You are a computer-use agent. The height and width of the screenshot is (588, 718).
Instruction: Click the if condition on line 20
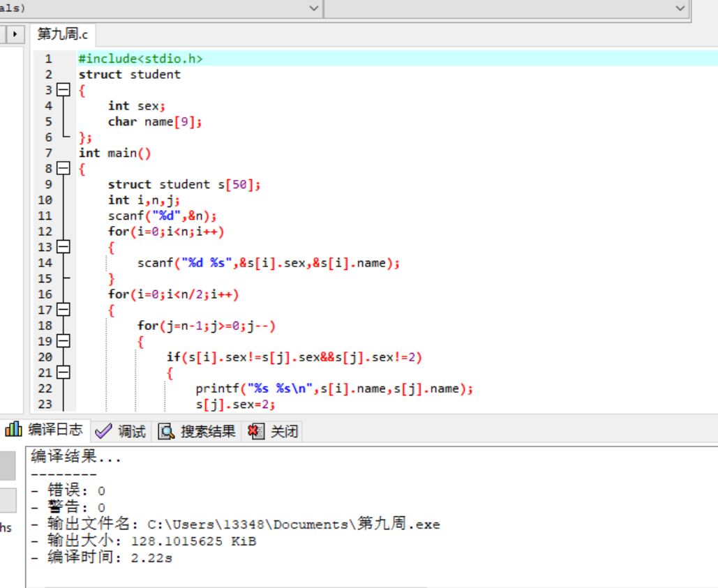pyautogui.click(x=294, y=357)
